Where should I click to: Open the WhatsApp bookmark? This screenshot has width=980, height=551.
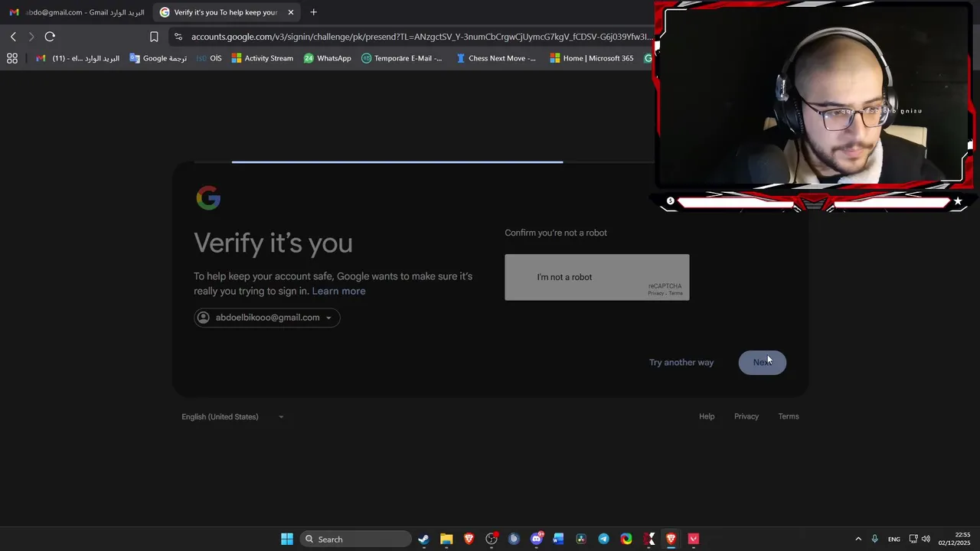tap(327, 58)
